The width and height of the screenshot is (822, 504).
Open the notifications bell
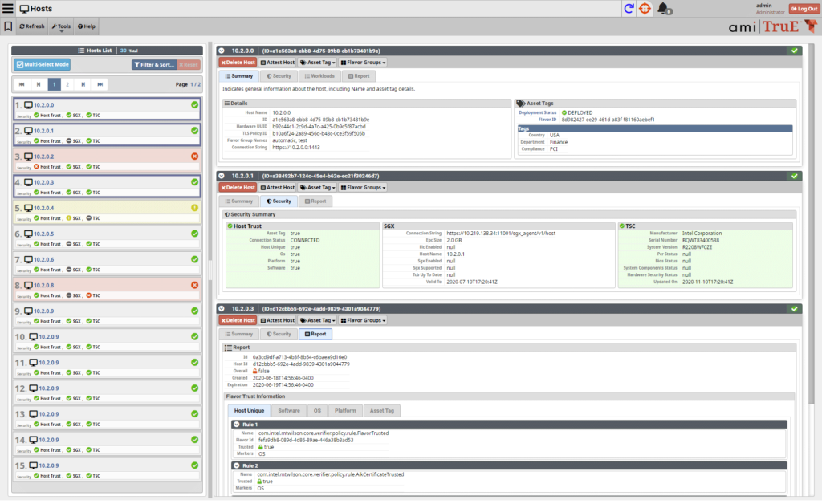tap(663, 9)
